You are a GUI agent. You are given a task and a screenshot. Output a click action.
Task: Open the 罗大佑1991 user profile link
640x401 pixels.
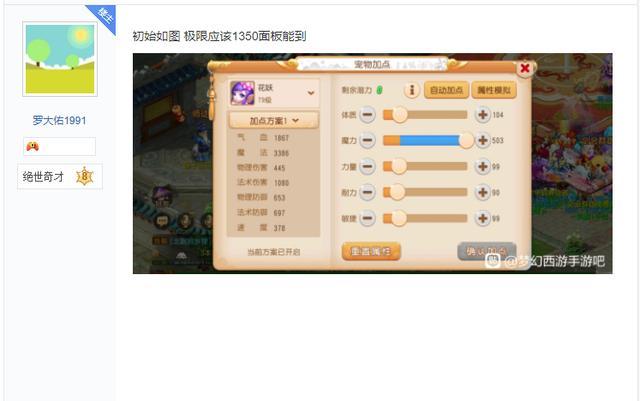pos(59,120)
